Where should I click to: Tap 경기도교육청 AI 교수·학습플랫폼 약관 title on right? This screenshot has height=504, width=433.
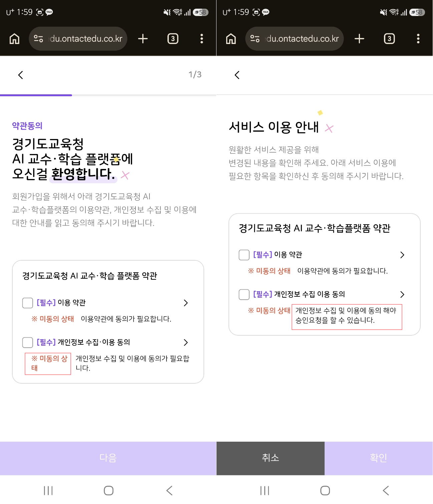(315, 228)
